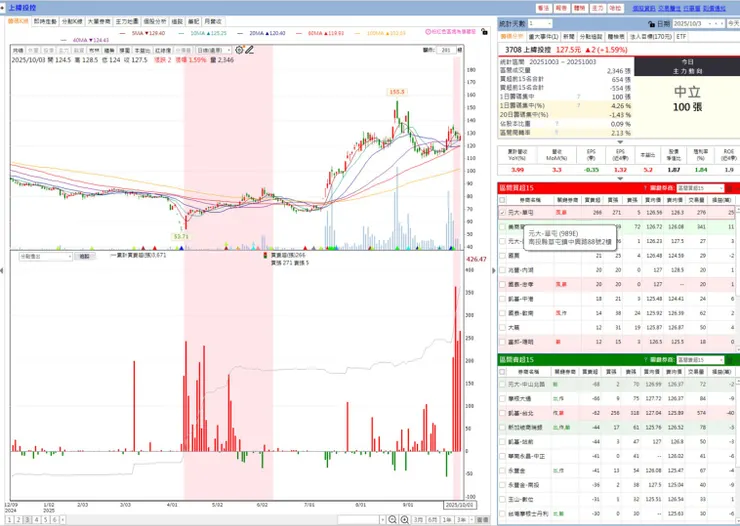Tick checkbox for 凱基-中港 row
This screenshot has width=740, height=526.
tap(502, 299)
